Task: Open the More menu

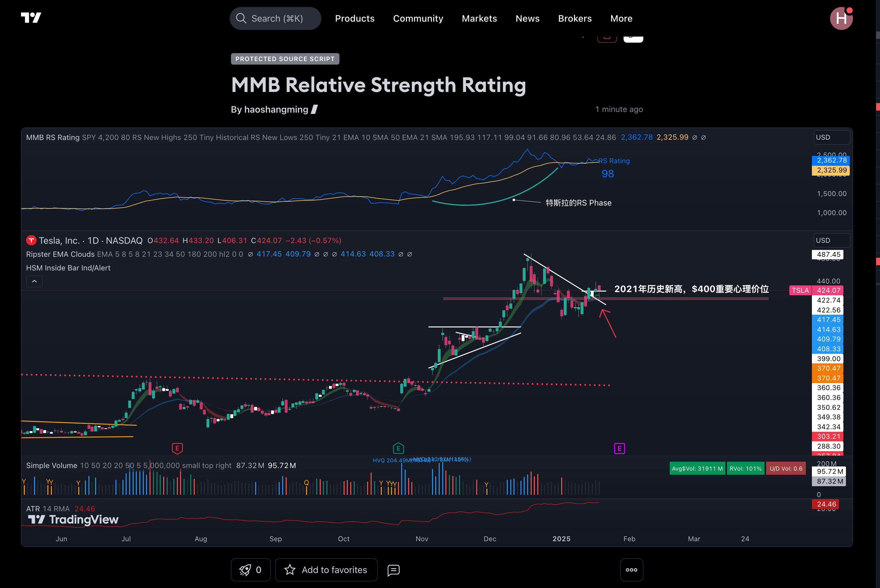Action: tap(621, 18)
